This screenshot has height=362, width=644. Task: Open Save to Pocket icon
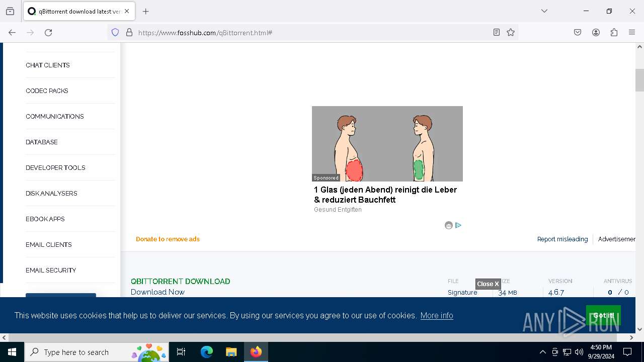[578, 32]
